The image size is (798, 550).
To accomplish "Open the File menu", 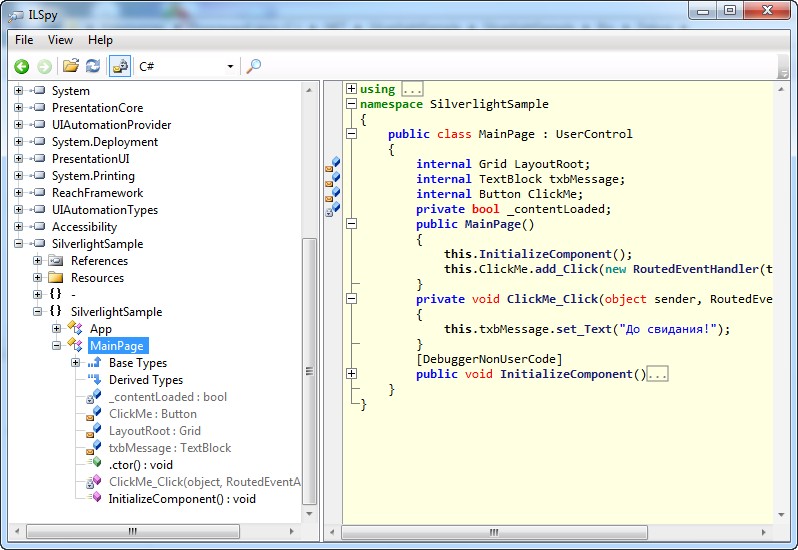I will click(x=24, y=40).
